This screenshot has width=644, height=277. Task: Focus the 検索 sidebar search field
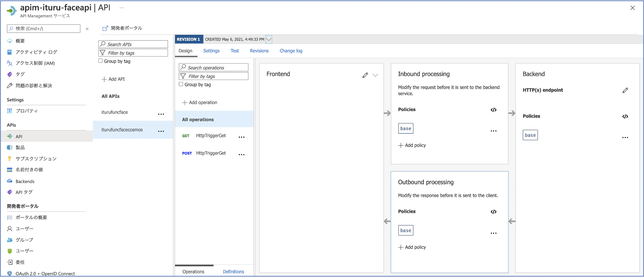[x=44, y=29]
